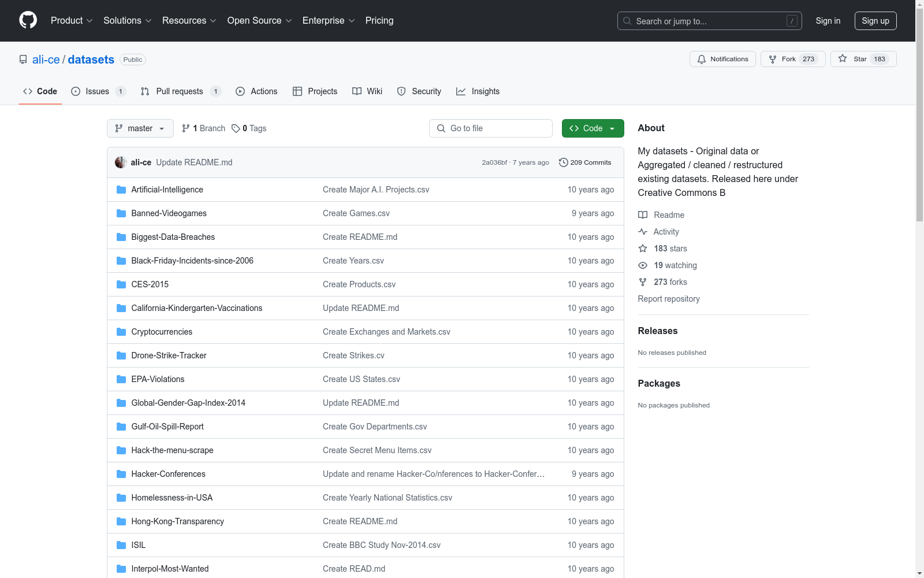Open commit hash 2a036bf
This screenshot has height=578, width=924.
click(494, 162)
